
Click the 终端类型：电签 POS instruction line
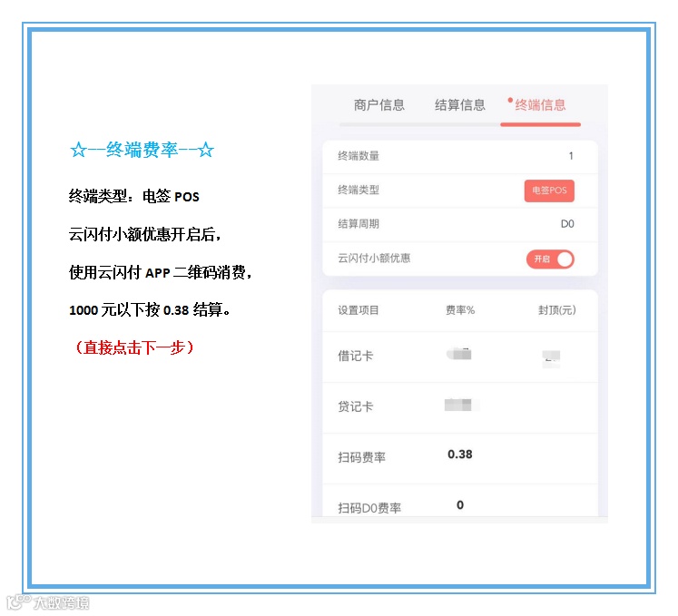coord(134,196)
